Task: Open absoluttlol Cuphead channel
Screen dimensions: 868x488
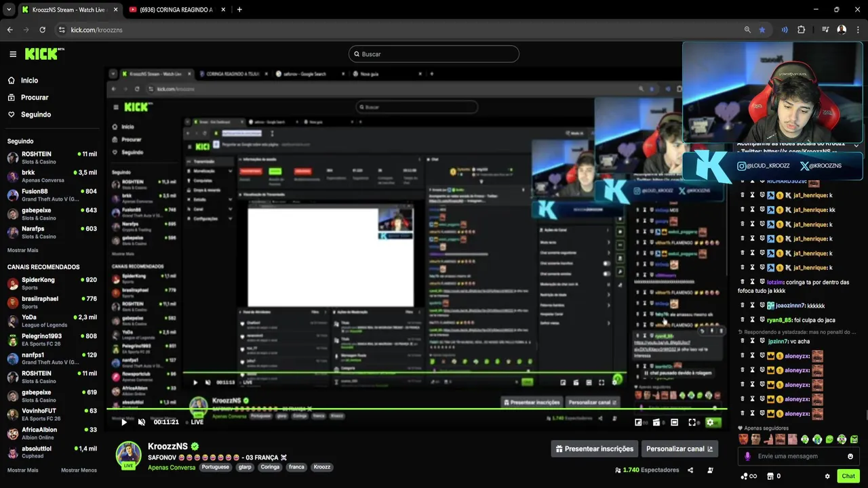Action: click(x=52, y=452)
